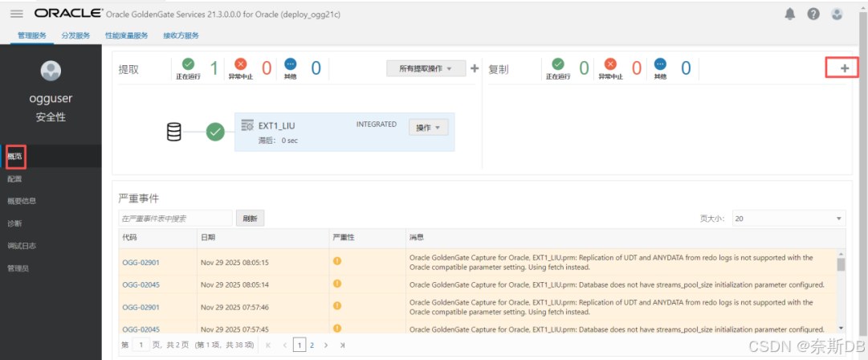Click the database cylinder icon
Viewport: 868px width, 360px height.
(173, 132)
